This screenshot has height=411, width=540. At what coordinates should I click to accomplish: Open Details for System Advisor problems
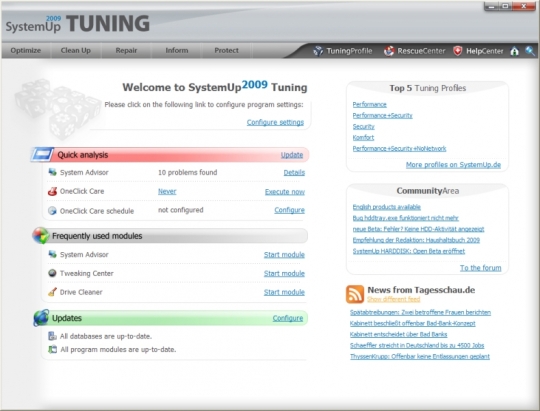tap(294, 172)
